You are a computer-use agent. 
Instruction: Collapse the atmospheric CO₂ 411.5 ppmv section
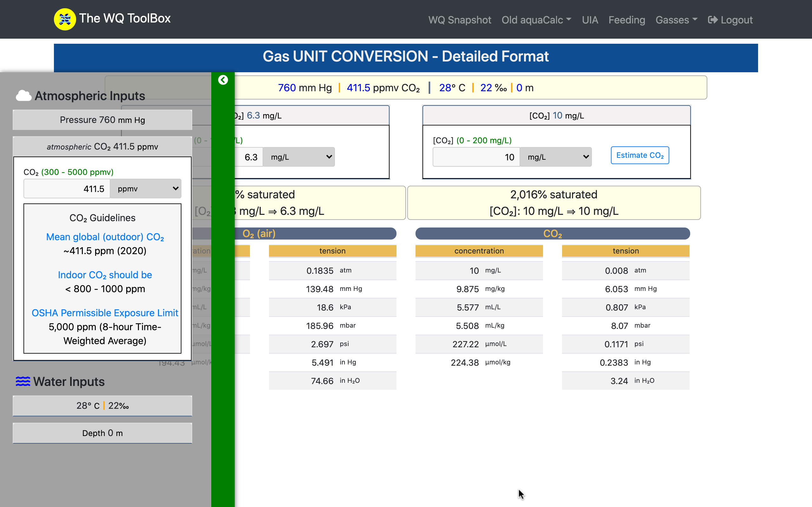(102, 146)
